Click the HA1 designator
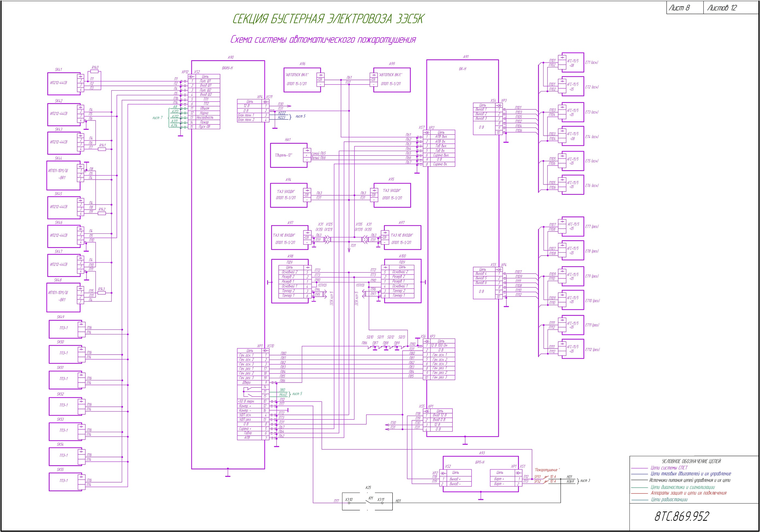The height and width of the screenshot is (532, 760). coord(288,140)
